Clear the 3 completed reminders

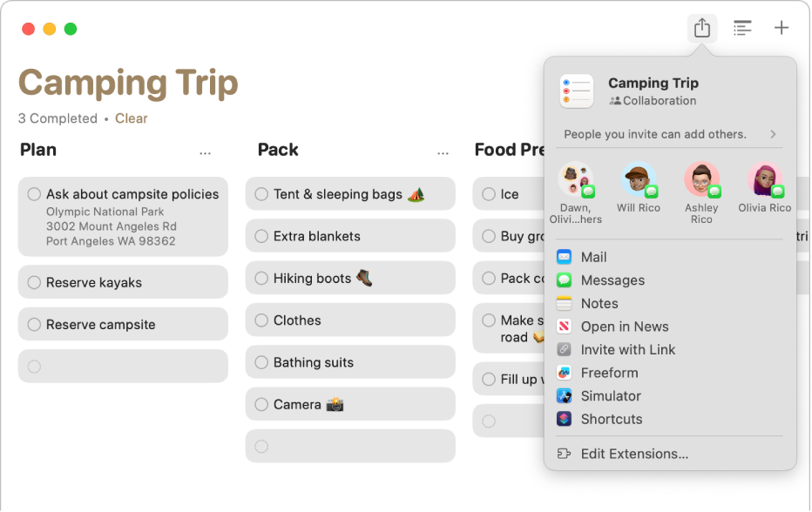[x=132, y=118]
